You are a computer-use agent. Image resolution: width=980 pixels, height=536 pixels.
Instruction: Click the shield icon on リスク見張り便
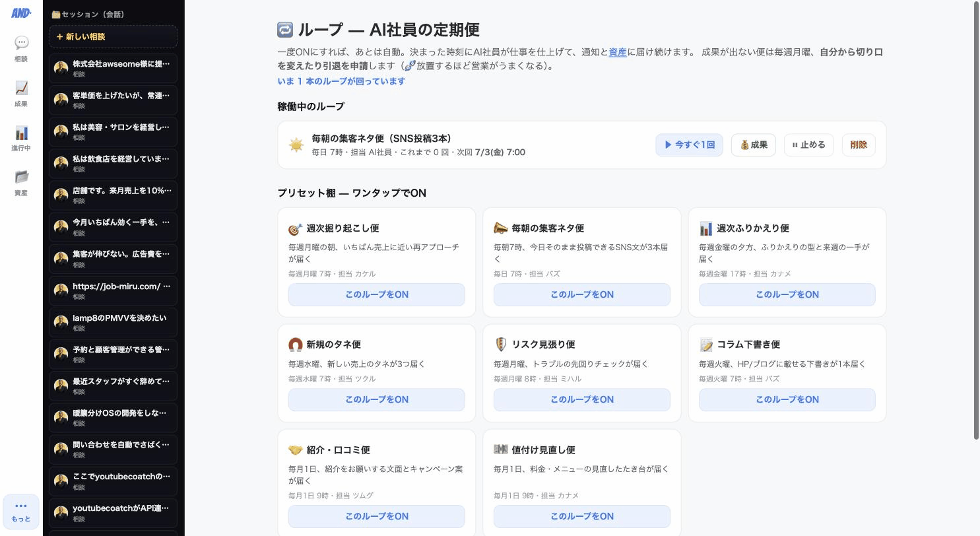point(501,345)
